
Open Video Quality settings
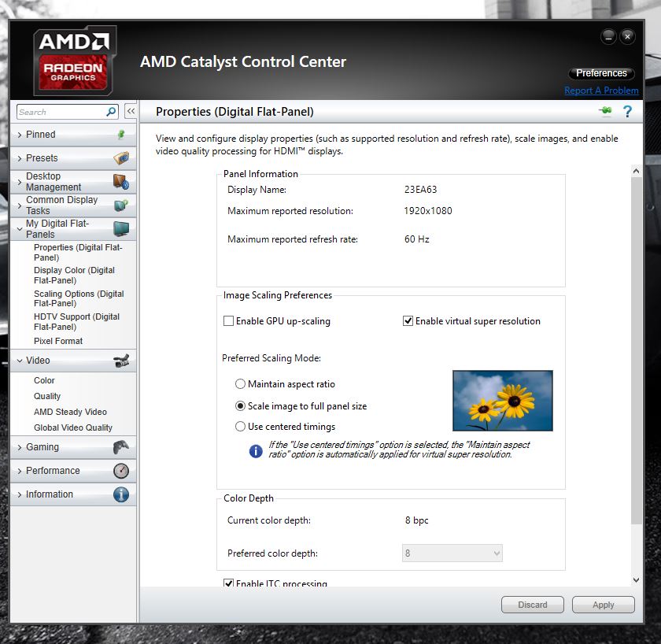tap(47, 396)
